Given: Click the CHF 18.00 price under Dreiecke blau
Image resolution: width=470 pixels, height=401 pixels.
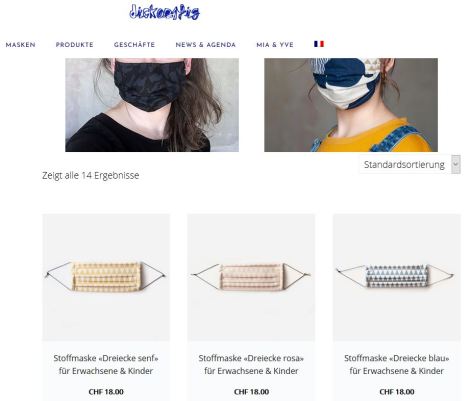Looking at the screenshot, I should [x=397, y=392].
